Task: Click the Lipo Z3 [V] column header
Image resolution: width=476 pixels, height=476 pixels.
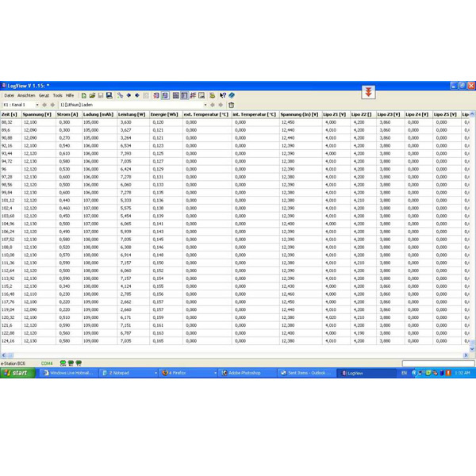Action: 390,114
